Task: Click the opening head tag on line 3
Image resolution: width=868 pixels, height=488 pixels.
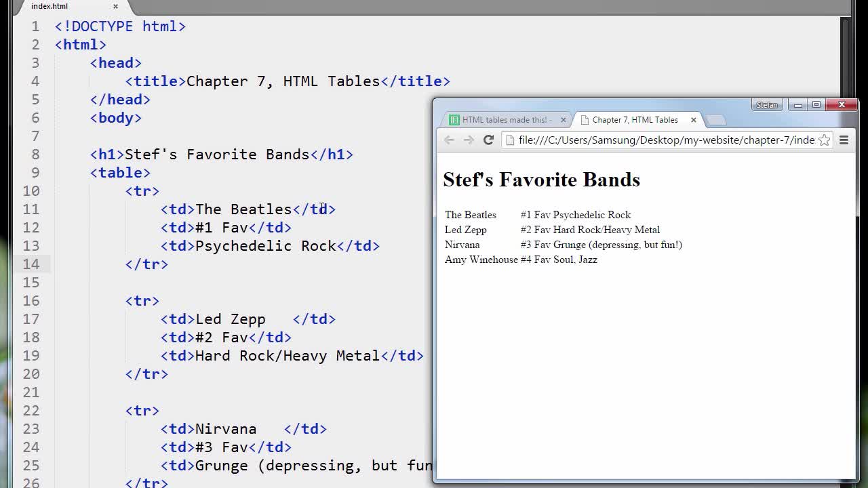Action: click(115, 62)
